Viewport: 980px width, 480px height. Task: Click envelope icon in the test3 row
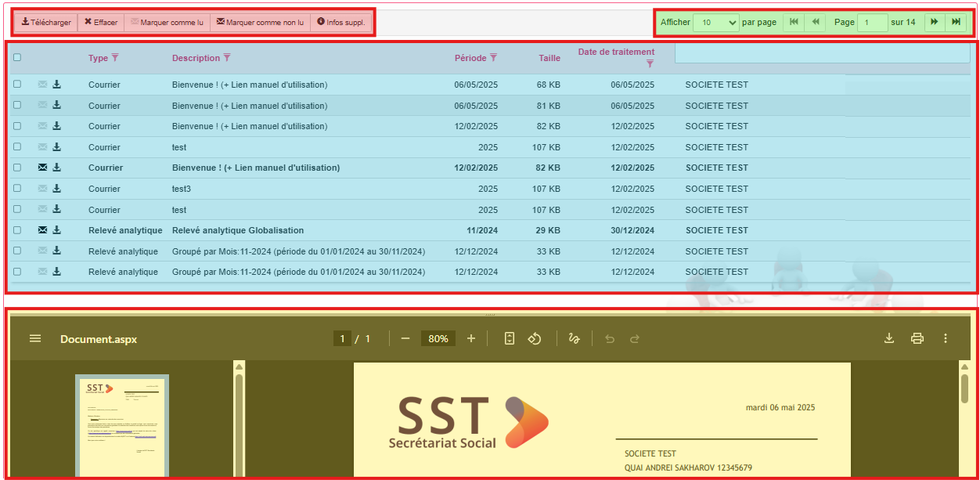click(42, 189)
